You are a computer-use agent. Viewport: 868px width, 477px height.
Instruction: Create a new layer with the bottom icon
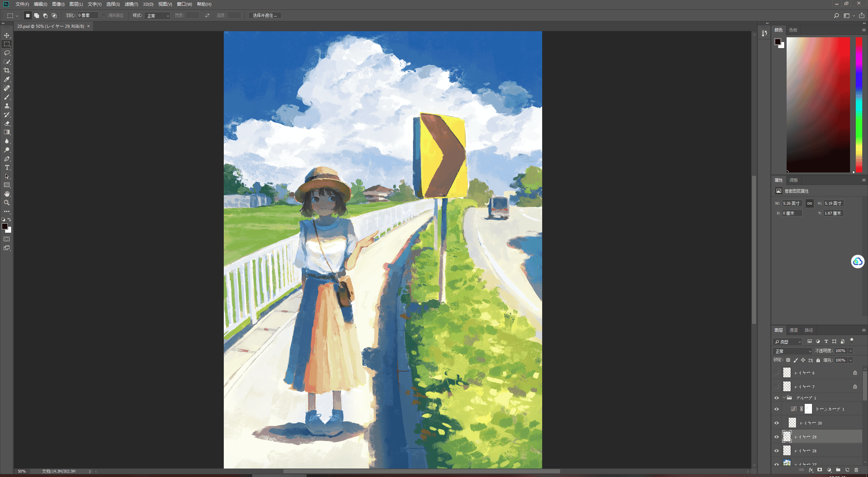point(847,470)
